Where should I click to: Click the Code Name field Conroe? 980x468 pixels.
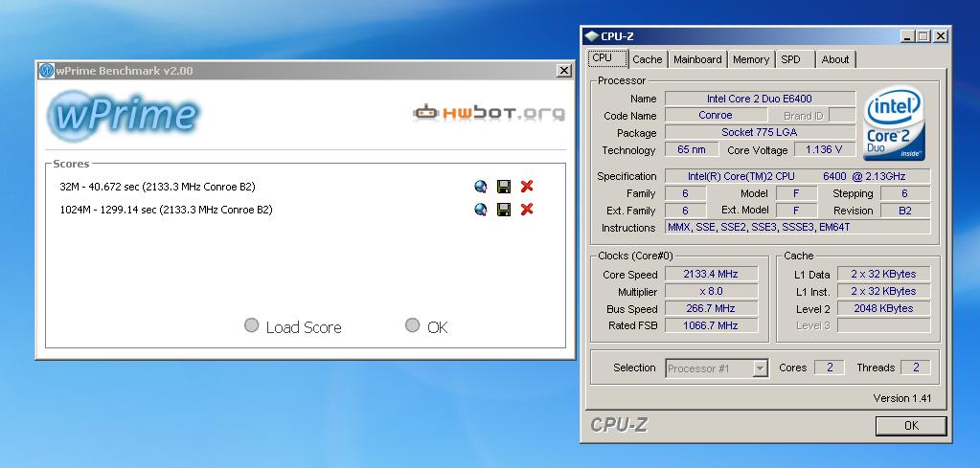(716, 115)
